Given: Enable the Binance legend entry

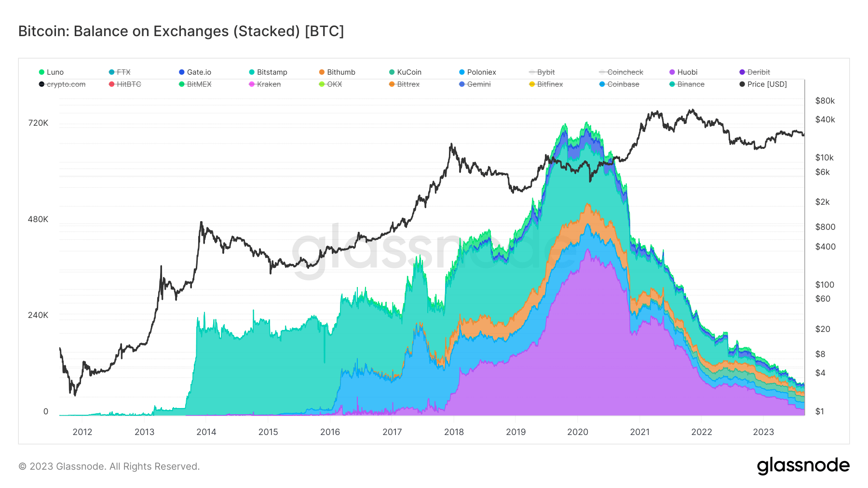Looking at the screenshot, I should pyautogui.click(x=687, y=84).
